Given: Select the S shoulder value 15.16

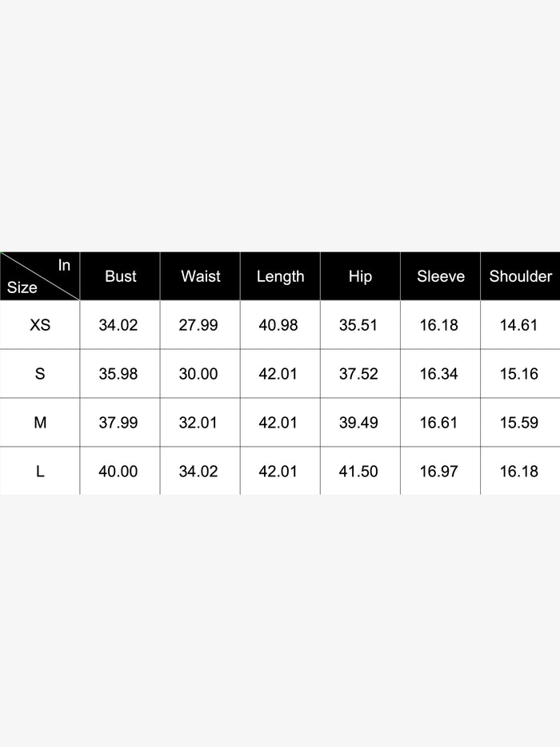Looking at the screenshot, I should click(519, 374).
